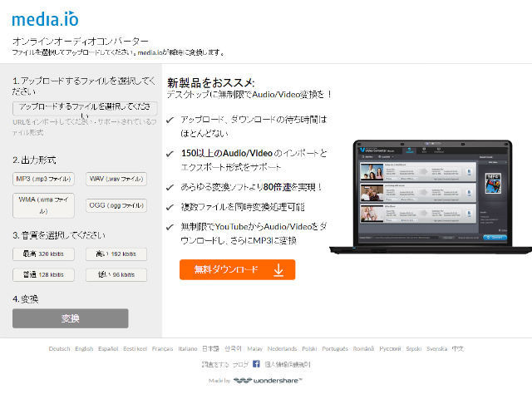
Task: Switch language to Svenska
Action: coord(436,349)
